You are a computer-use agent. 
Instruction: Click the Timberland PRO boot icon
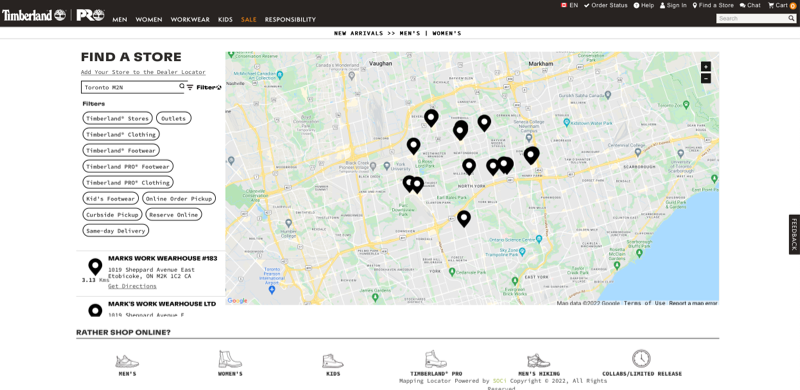tap(436, 359)
